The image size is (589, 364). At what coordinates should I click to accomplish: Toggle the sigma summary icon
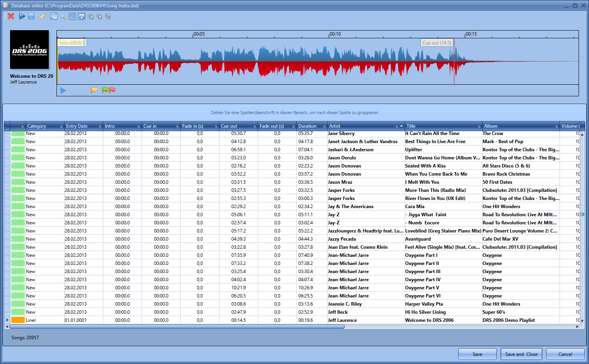[72, 16]
